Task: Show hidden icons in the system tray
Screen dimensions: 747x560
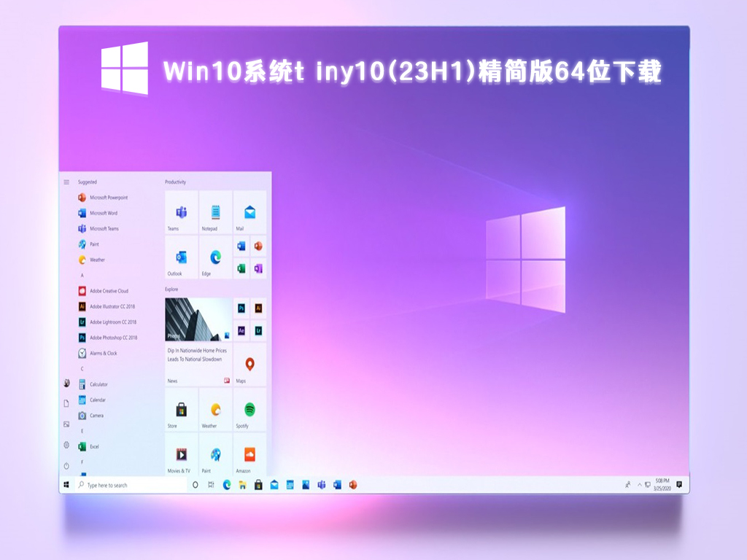Action: pyautogui.click(x=640, y=485)
